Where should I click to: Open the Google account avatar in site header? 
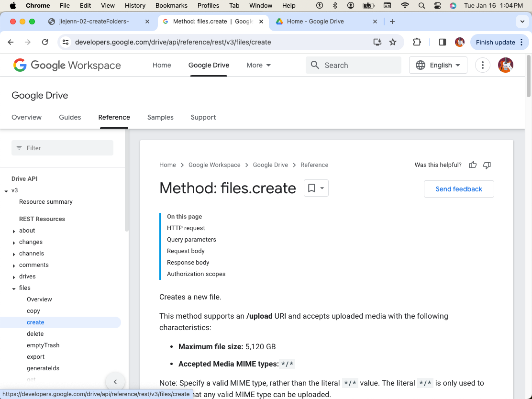(x=506, y=65)
